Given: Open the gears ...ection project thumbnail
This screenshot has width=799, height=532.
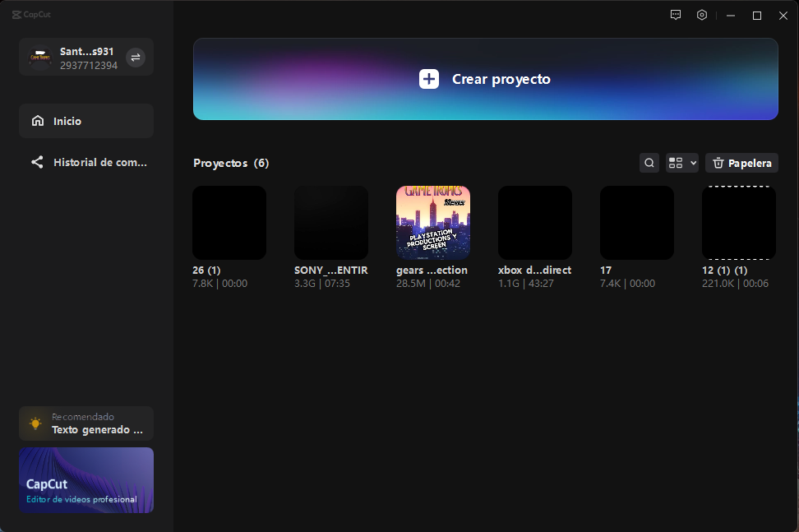Looking at the screenshot, I should click(433, 223).
